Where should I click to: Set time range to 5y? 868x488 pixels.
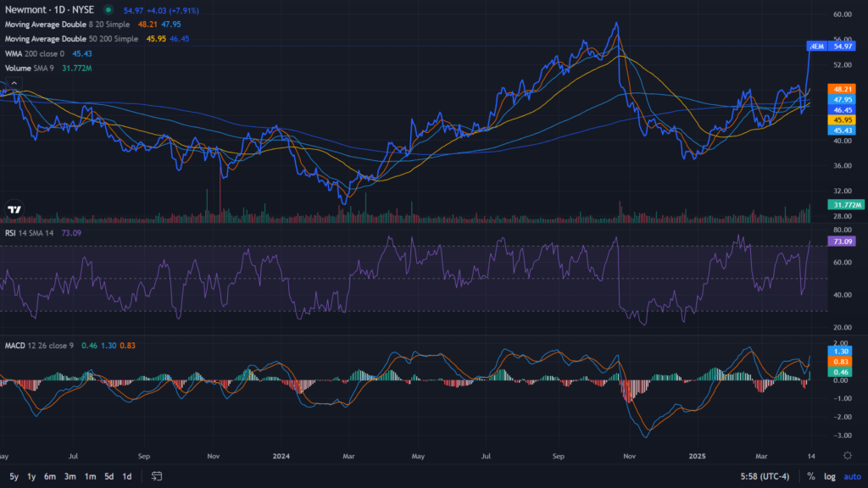tap(14, 476)
